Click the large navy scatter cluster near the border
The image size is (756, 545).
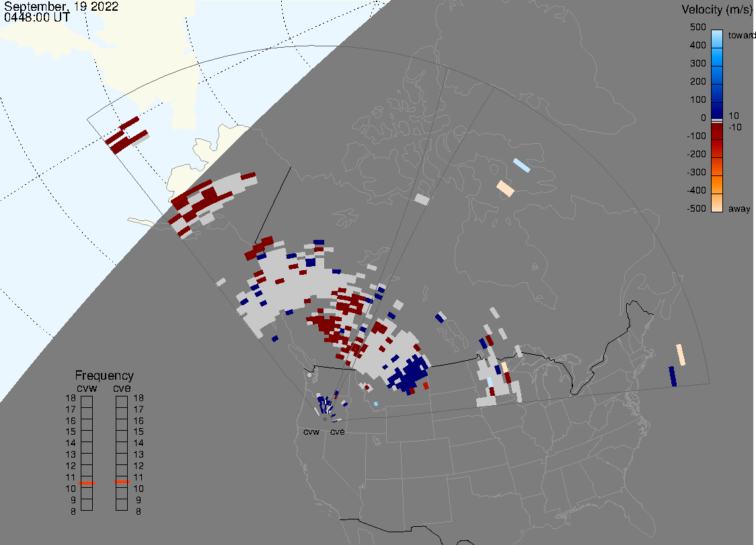[410, 374]
